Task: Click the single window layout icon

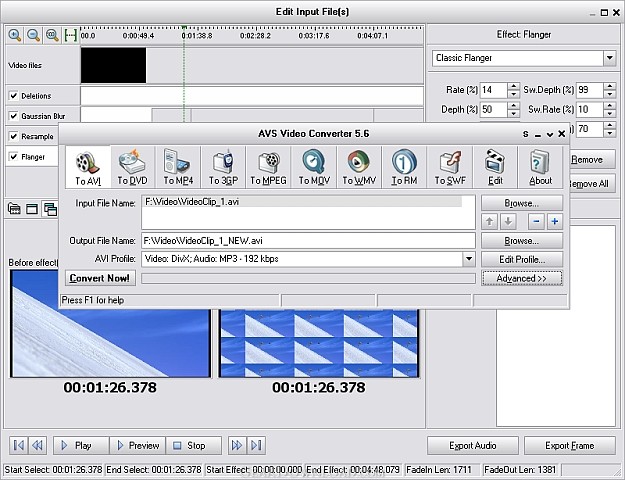Action: click(x=32, y=209)
